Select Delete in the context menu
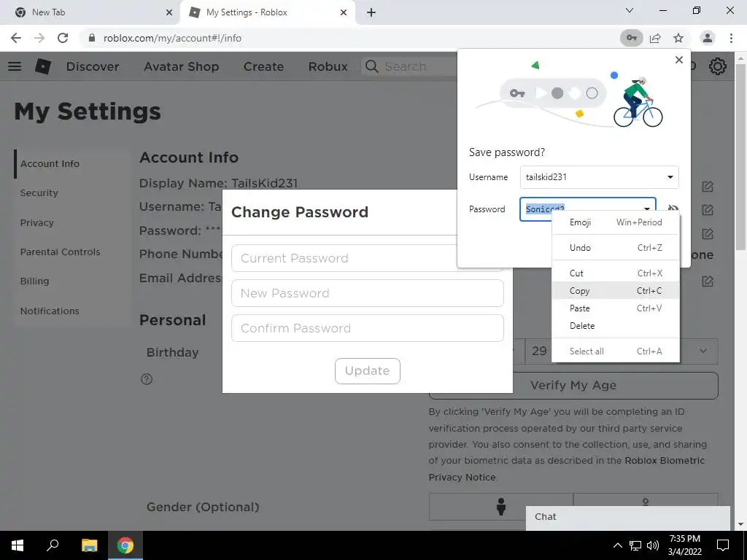The image size is (747, 560). pos(616,326)
